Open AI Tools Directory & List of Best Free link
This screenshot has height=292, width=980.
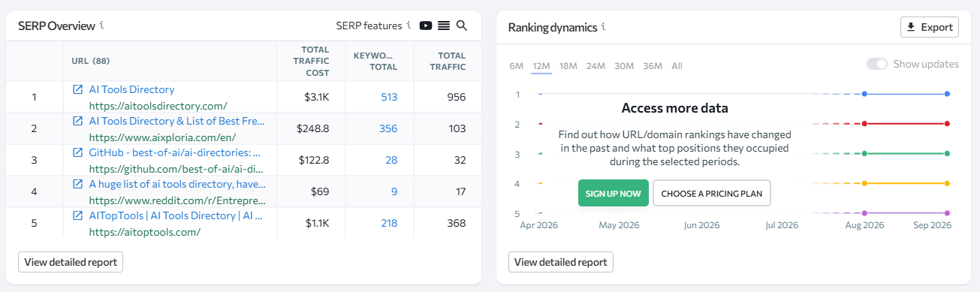176,121
